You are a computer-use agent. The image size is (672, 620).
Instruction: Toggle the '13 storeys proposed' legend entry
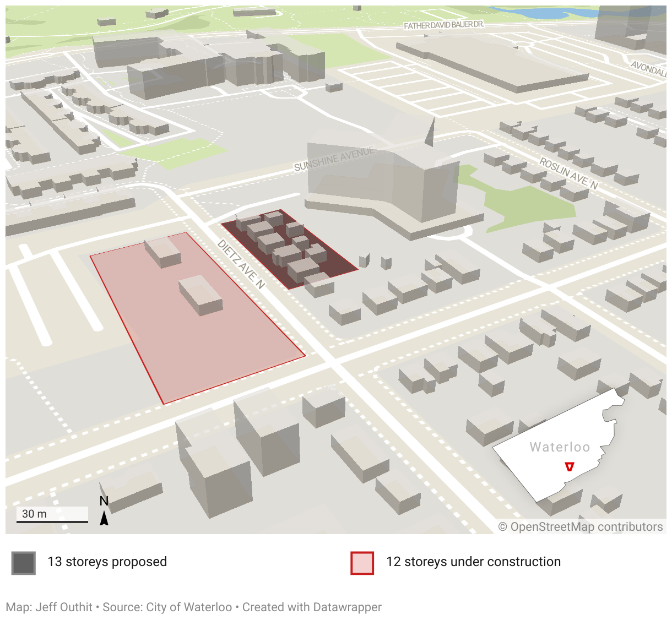[107, 562]
